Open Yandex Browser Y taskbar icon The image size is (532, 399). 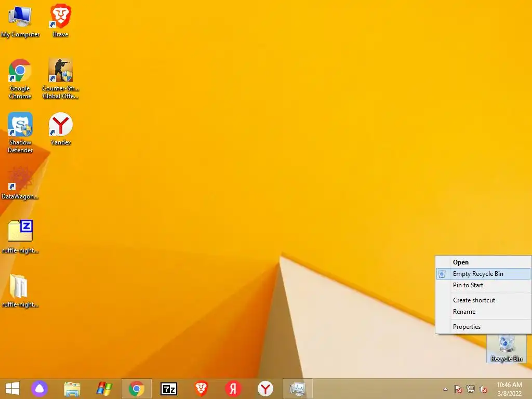coord(265,389)
